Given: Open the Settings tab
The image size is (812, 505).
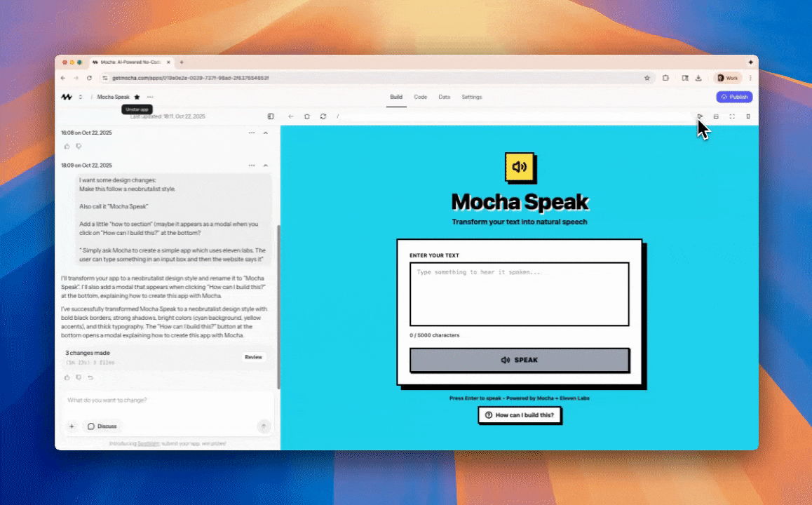Looking at the screenshot, I should (471, 97).
